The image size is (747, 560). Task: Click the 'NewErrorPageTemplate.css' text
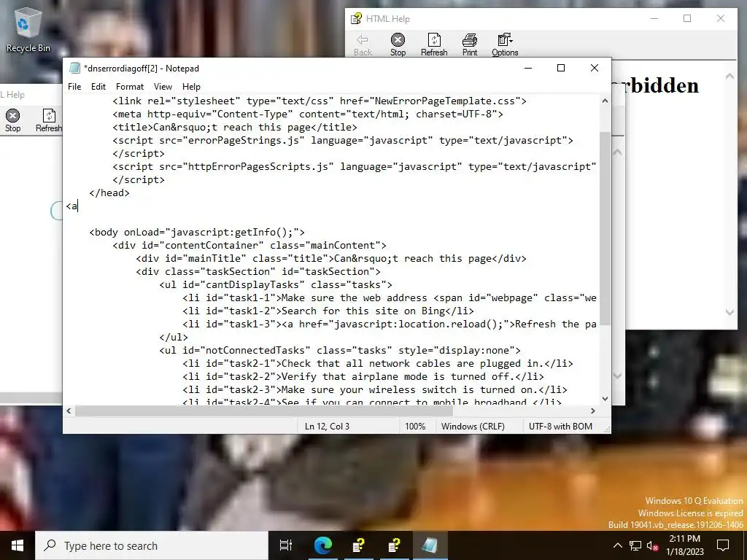click(444, 101)
